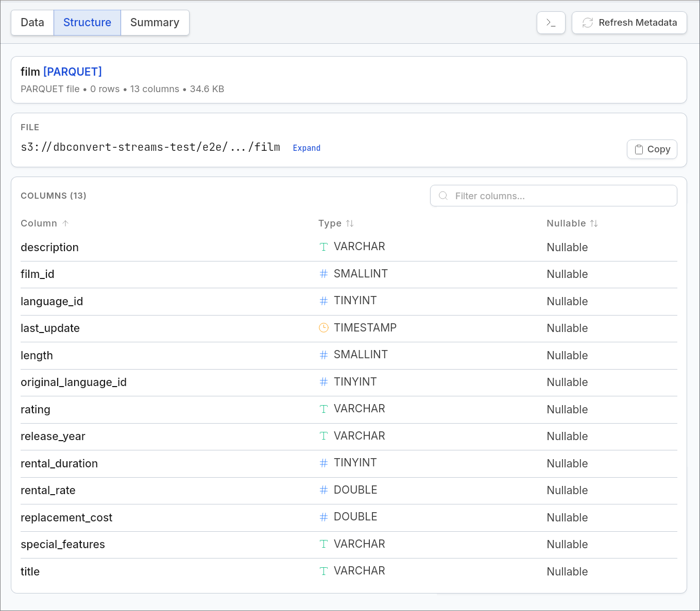Select the Structure tab
This screenshot has height=611, width=700.
click(x=87, y=23)
